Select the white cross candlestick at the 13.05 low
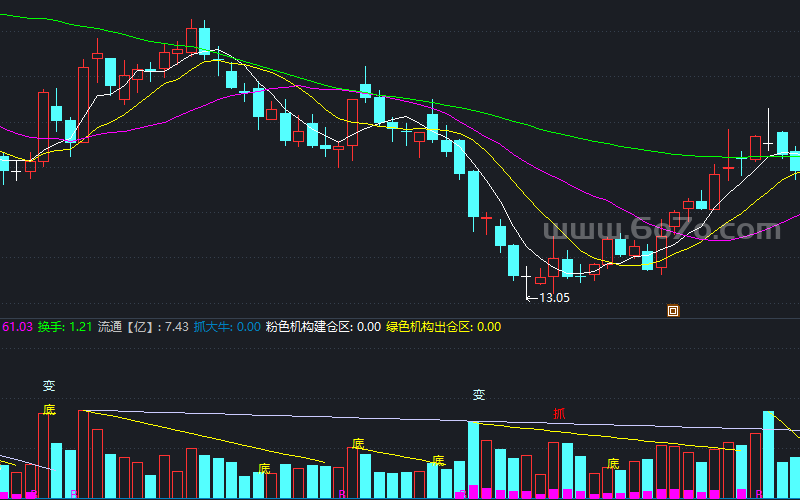 528,275
